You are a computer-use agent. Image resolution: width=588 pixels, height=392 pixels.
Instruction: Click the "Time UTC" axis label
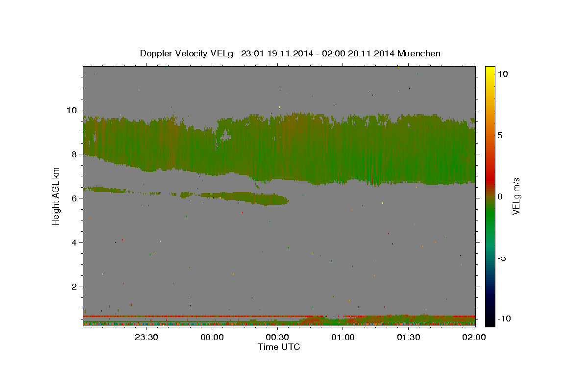(279, 347)
